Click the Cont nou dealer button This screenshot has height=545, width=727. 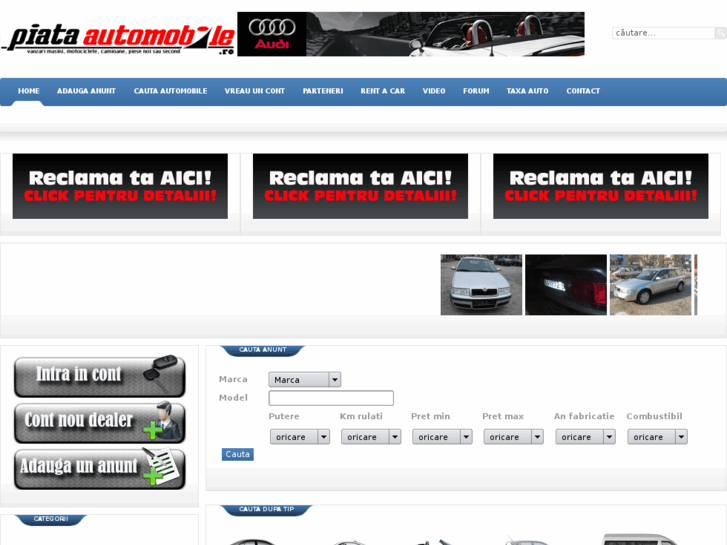(100, 423)
